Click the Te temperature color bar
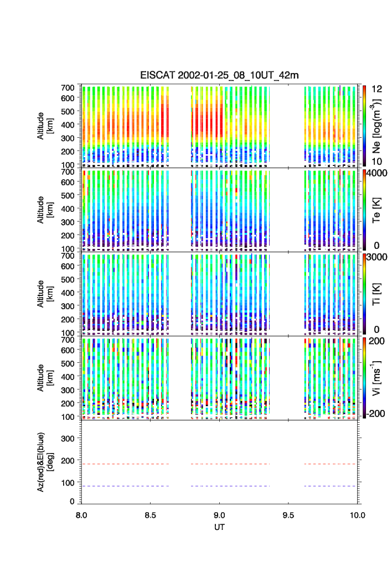The height and width of the screenshot is (588, 392). (x=364, y=210)
